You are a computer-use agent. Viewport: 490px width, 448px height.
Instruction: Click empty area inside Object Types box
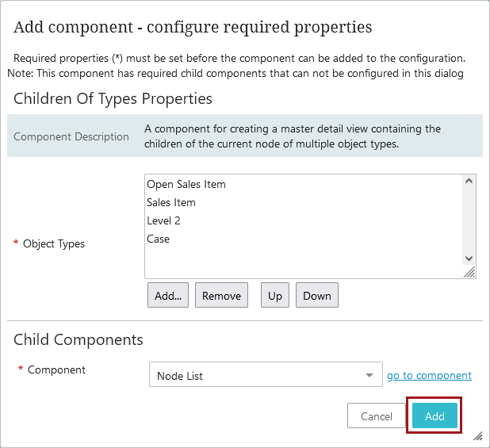[x=303, y=261]
